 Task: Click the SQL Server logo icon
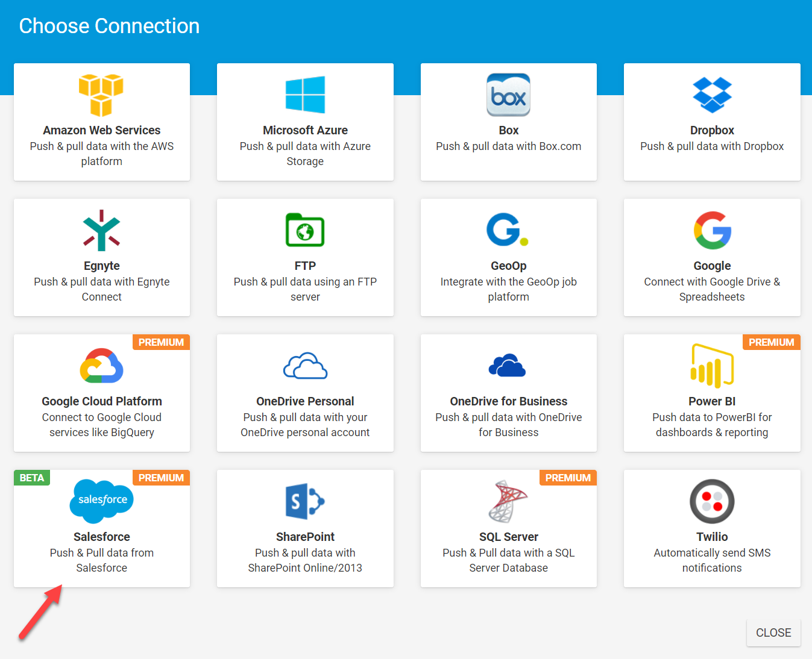click(508, 501)
